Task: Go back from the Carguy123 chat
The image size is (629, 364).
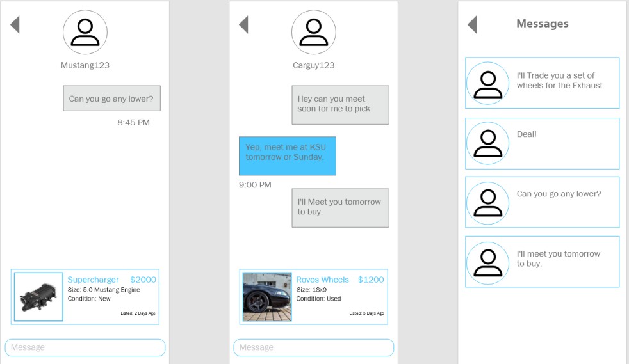Action: coord(243,25)
